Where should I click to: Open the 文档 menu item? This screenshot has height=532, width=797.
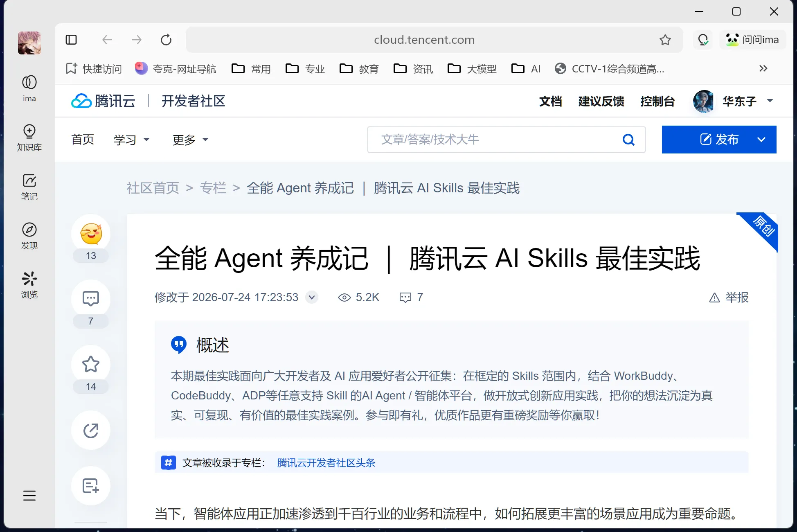(551, 101)
